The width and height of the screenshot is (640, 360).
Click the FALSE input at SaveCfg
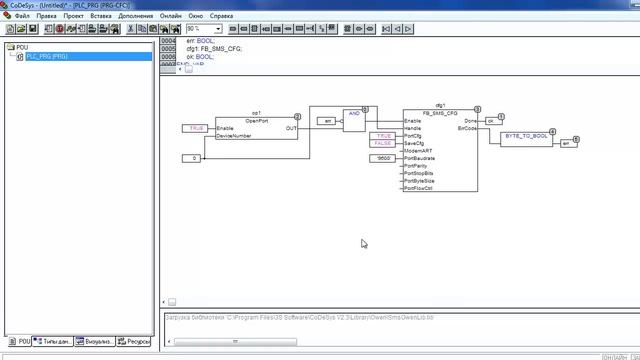point(382,143)
